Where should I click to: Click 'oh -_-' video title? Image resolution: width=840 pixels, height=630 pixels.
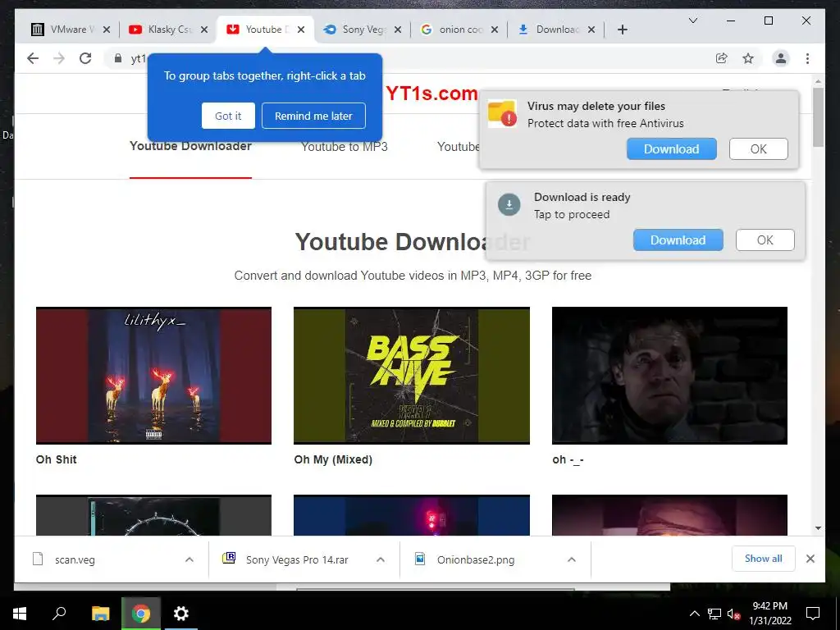[568, 459]
